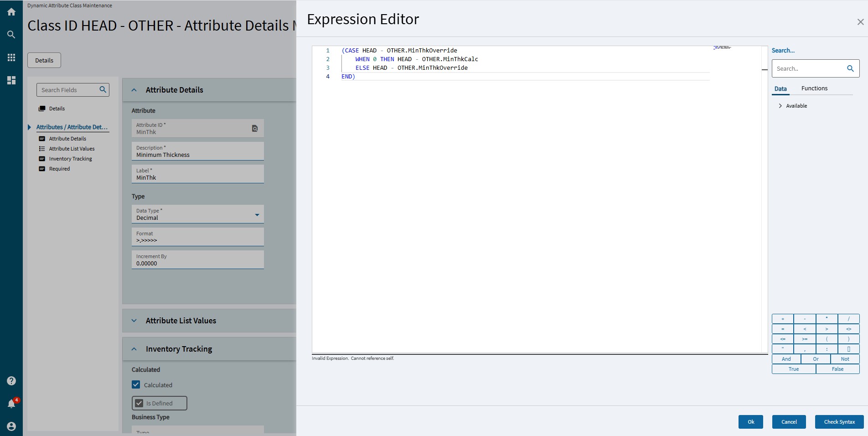Viewport: 868px width, 436px height.
Task: Click the Attribute Details nav icon
Action: 42,139
